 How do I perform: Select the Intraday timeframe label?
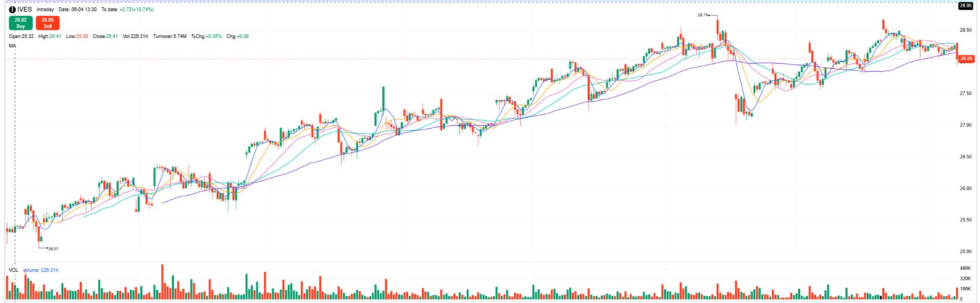(45, 10)
